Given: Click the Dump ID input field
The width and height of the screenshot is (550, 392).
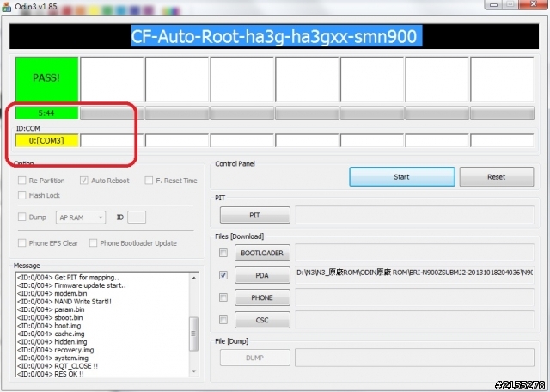Looking at the screenshot, I should (x=137, y=217).
